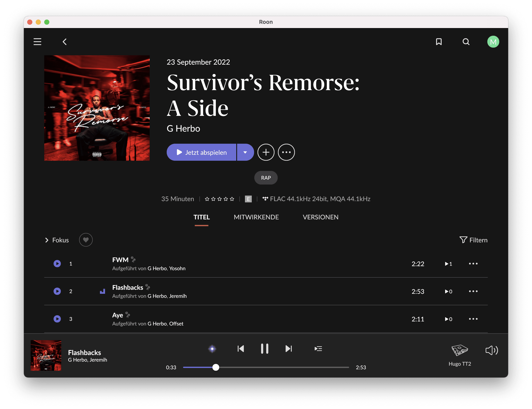
Task: Open the volume speaker control
Action: 491,350
